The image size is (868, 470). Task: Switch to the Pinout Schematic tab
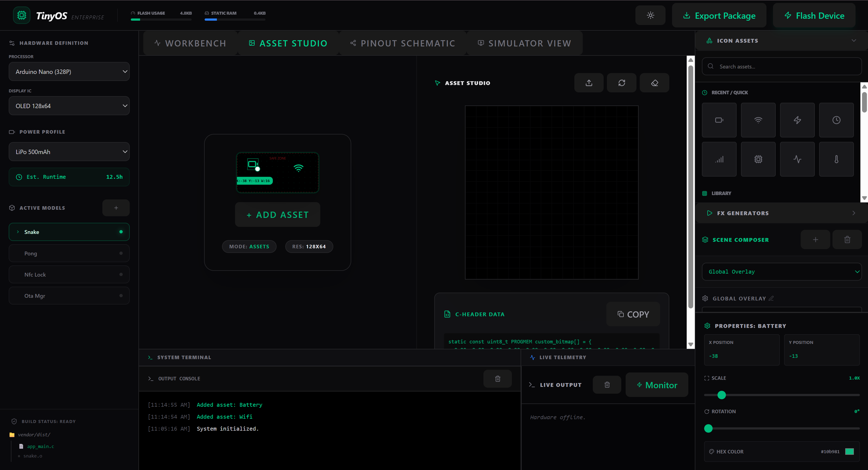click(x=403, y=43)
